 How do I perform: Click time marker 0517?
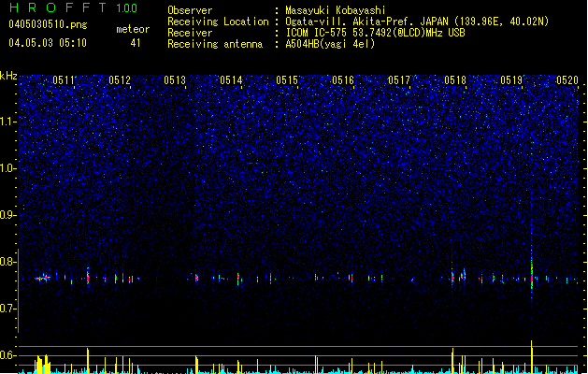pos(399,80)
